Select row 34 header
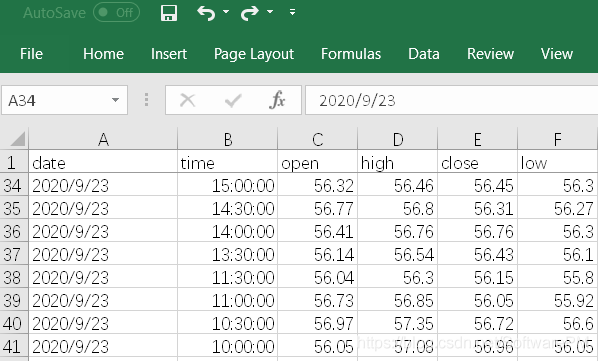Viewport: 598px width, 361px height. point(14,185)
